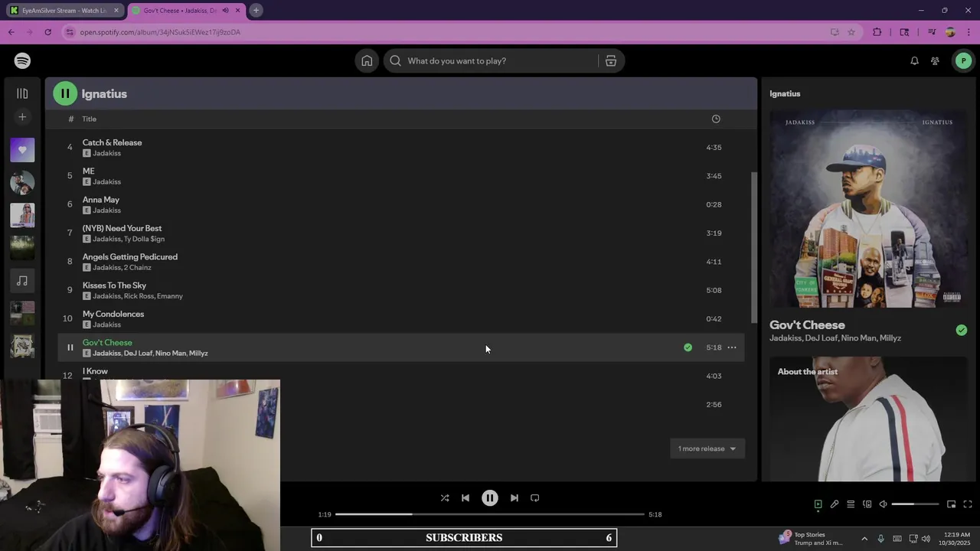Image resolution: width=980 pixels, height=551 pixels.
Task: Open the profile avatar P
Action: coord(962,60)
